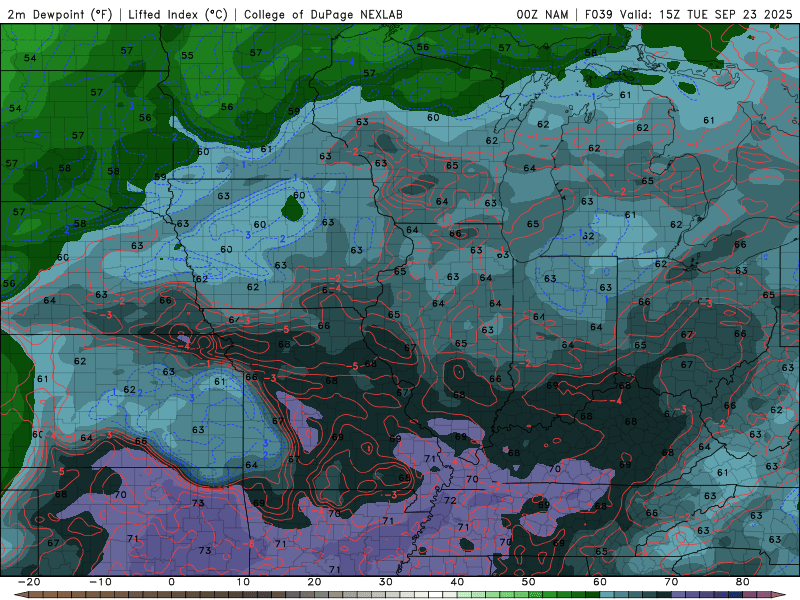Click the '-20' label on the color scale

29,582
